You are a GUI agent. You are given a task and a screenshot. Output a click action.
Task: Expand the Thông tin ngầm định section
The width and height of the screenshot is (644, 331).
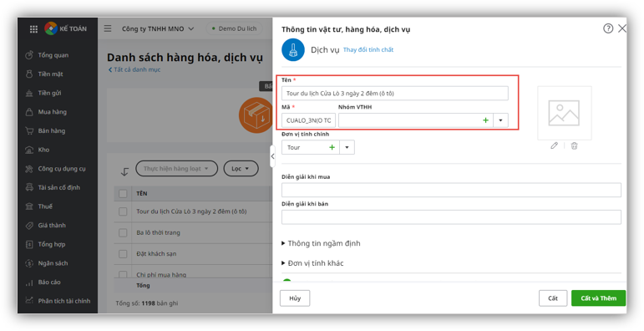coord(321,243)
